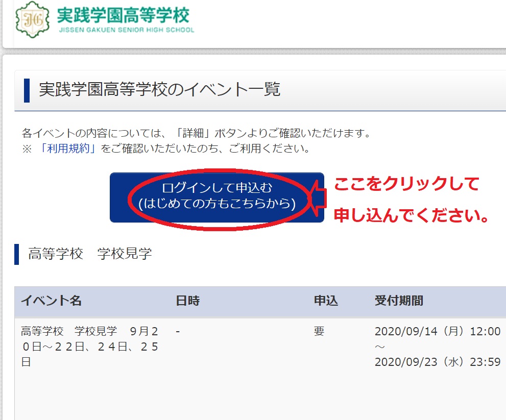Select the 学校見学 9月20日～ event name

[90, 347]
